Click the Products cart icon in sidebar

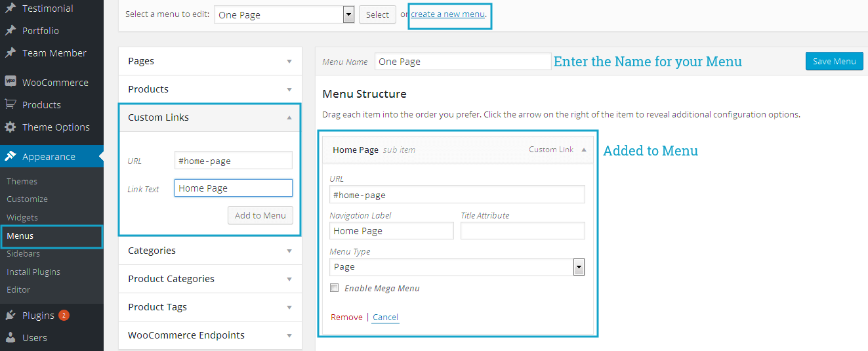[10, 104]
